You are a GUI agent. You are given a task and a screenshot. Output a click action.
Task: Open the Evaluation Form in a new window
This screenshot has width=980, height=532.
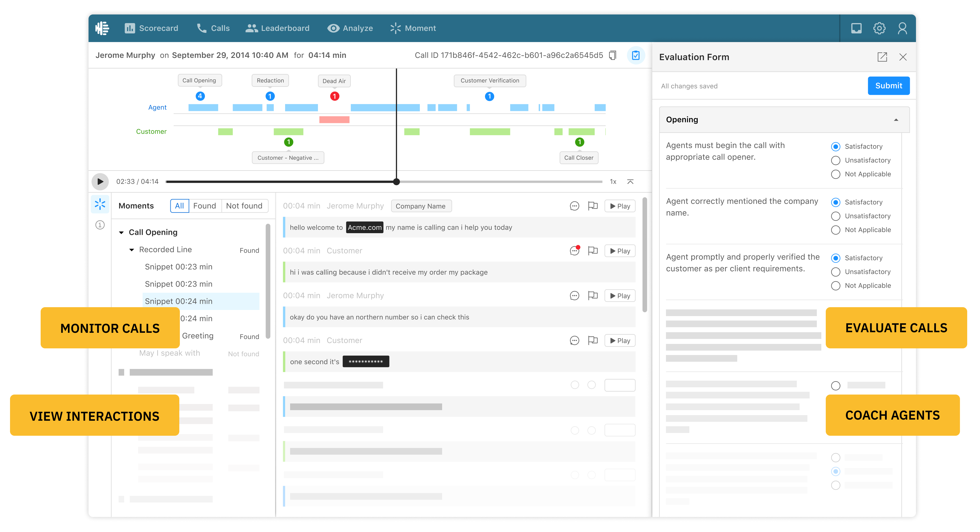pos(882,57)
